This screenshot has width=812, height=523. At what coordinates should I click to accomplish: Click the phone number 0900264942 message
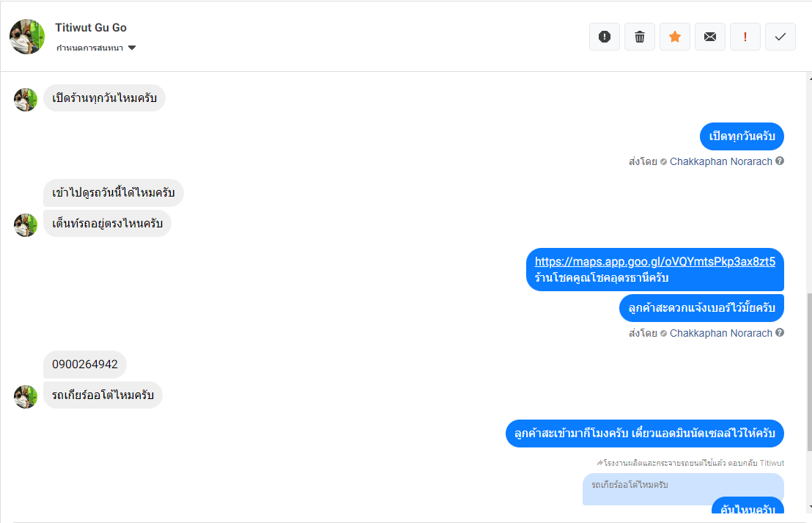pyautogui.click(x=85, y=365)
